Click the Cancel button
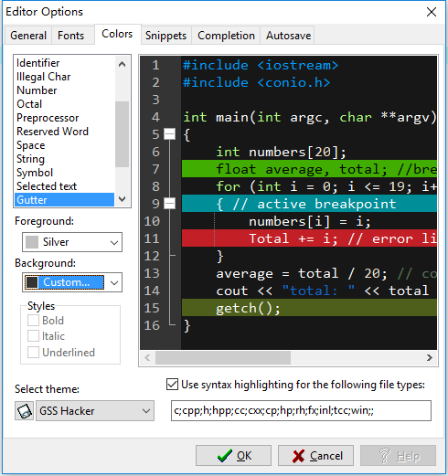Viewport: 448px width, 476px height. (x=315, y=456)
